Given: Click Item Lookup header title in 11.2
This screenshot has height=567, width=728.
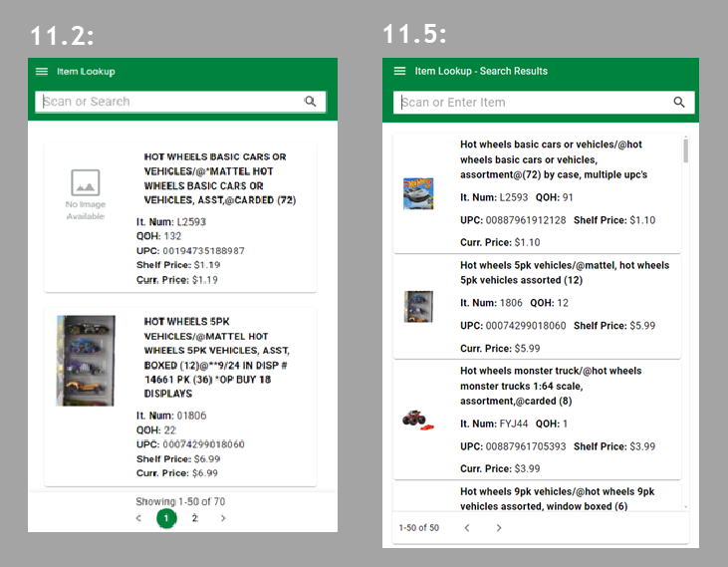Looking at the screenshot, I should 86,72.
